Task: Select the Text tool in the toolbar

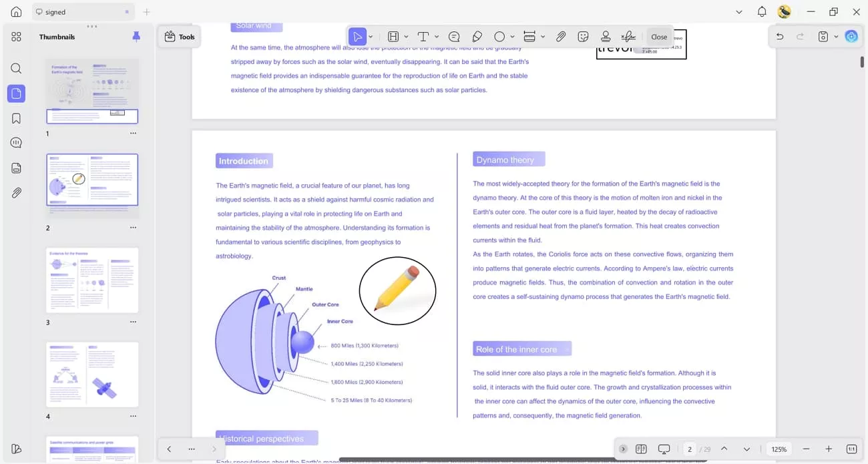Action: (x=423, y=36)
